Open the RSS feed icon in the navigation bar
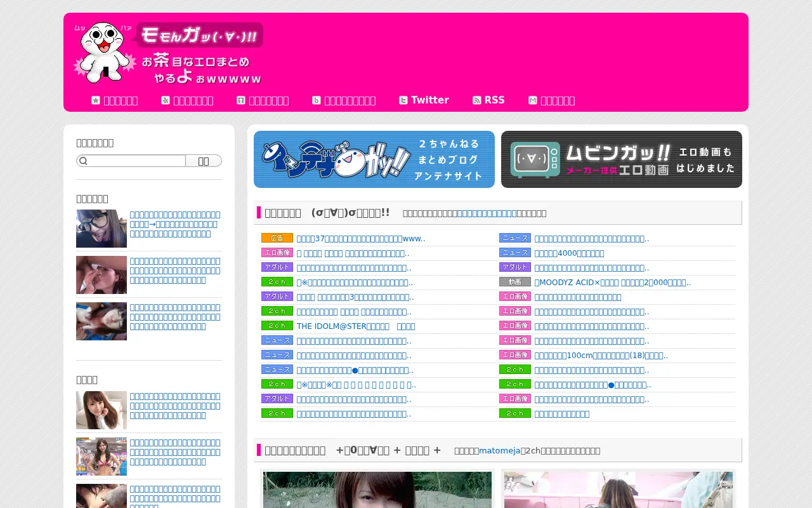Viewport: 812px width, 508px height. coord(477,100)
